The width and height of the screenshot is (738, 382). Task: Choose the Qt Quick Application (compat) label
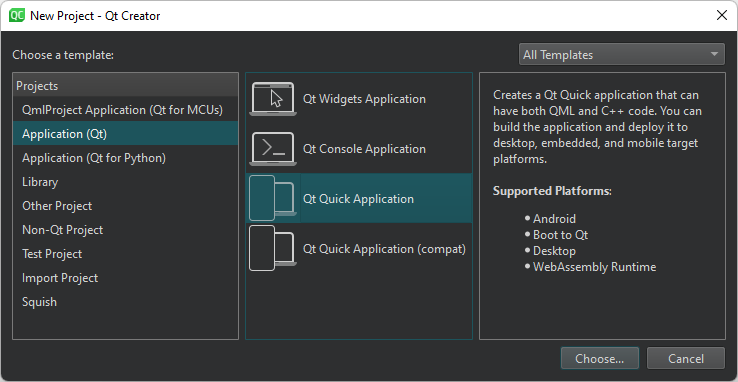(384, 248)
